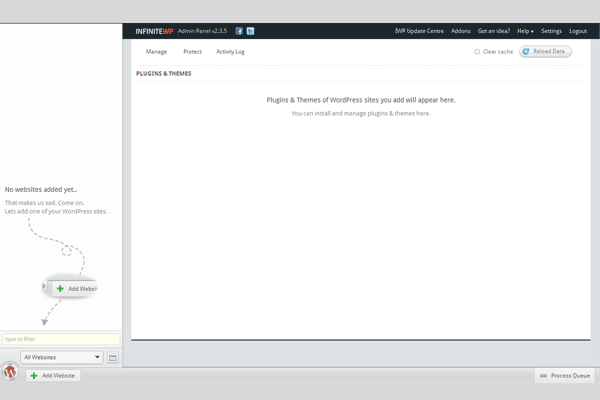The height and width of the screenshot is (400, 600).
Task: Click the Got an idea? link
Action: tap(494, 31)
